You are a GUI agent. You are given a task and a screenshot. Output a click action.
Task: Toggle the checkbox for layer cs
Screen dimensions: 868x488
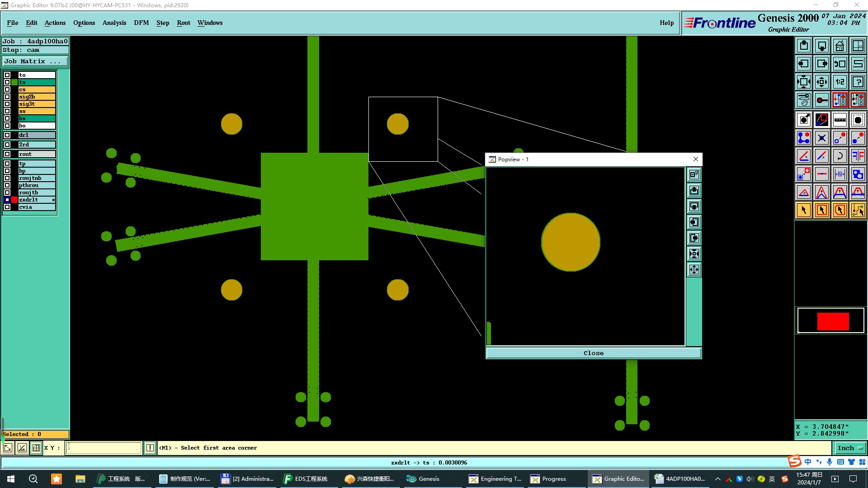pyautogui.click(x=7, y=89)
